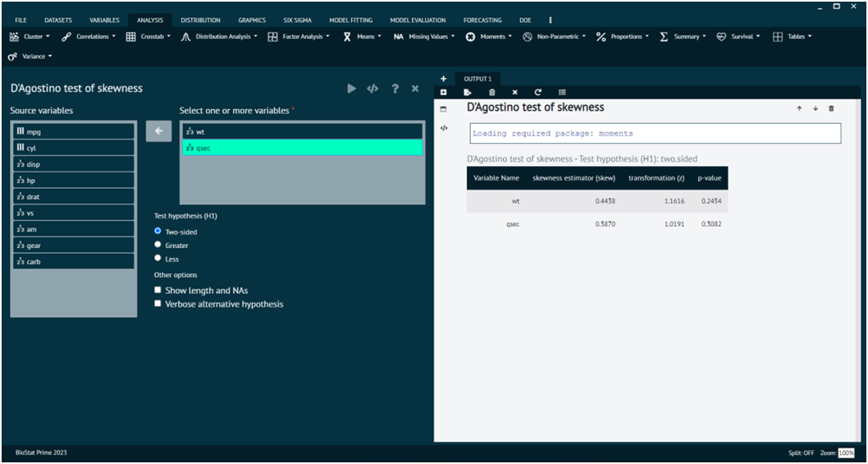Viewport: 868px width, 464px height.
Task: Expand the Correlations dropdown
Action: point(89,37)
